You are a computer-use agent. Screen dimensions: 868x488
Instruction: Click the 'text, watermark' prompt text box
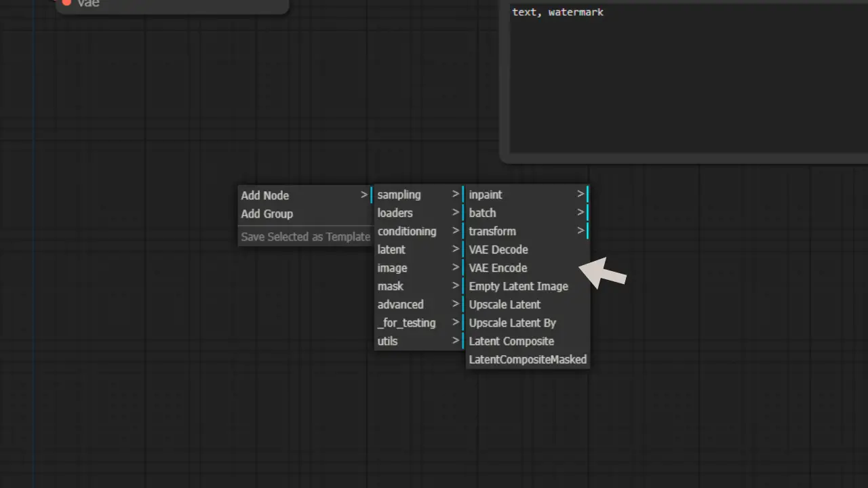[x=688, y=79]
